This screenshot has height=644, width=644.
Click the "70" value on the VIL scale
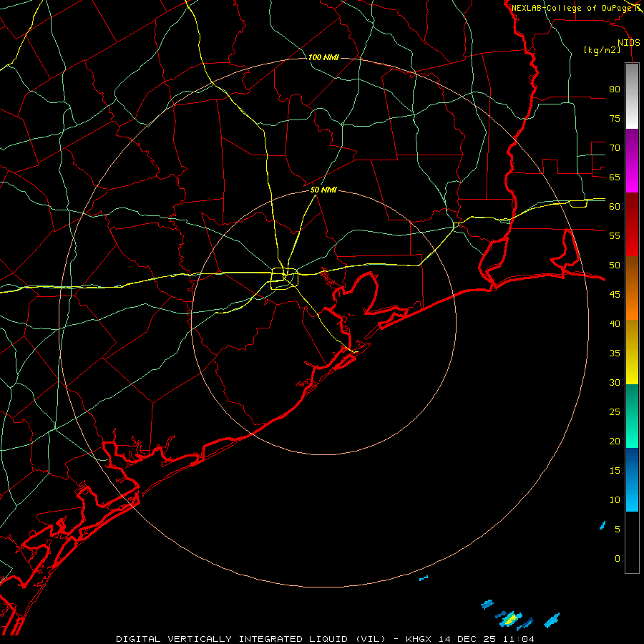(615, 148)
